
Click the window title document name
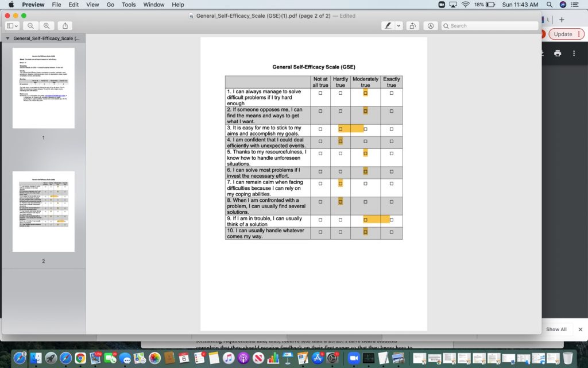[x=263, y=16]
